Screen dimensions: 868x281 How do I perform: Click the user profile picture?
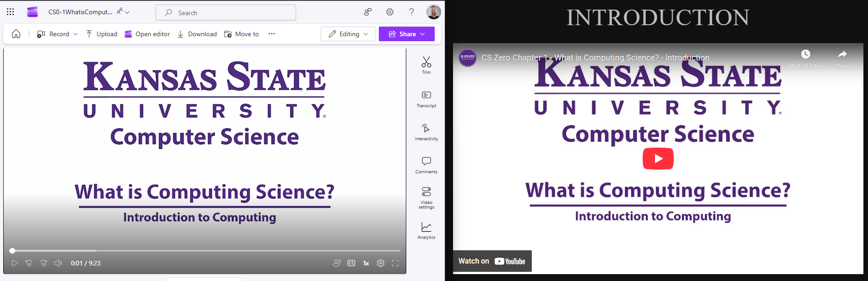pyautogui.click(x=433, y=12)
